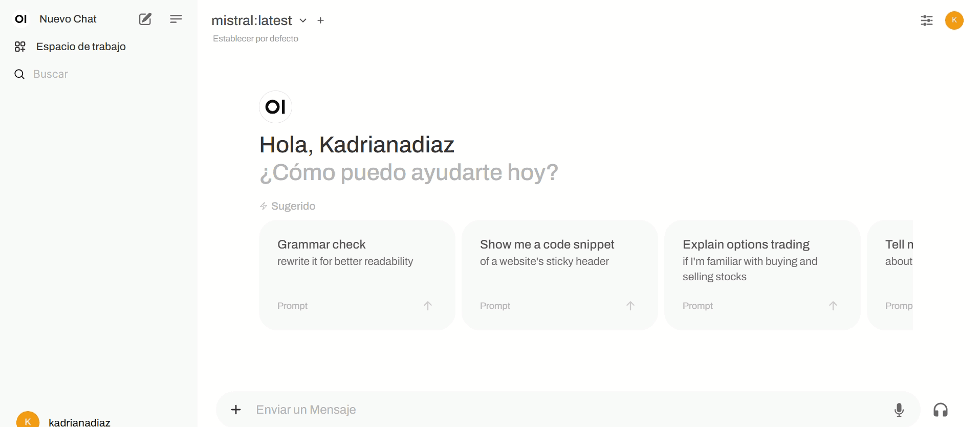Screen dimensions: 980x427
Task: Add another model with plus icon
Action: click(x=321, y=20)
